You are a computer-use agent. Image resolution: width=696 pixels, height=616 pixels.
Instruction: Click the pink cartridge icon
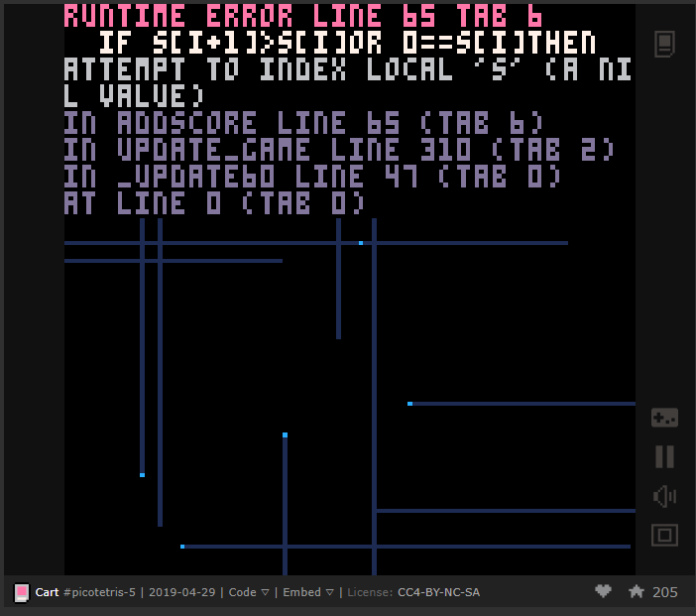[x=22, y=592]
